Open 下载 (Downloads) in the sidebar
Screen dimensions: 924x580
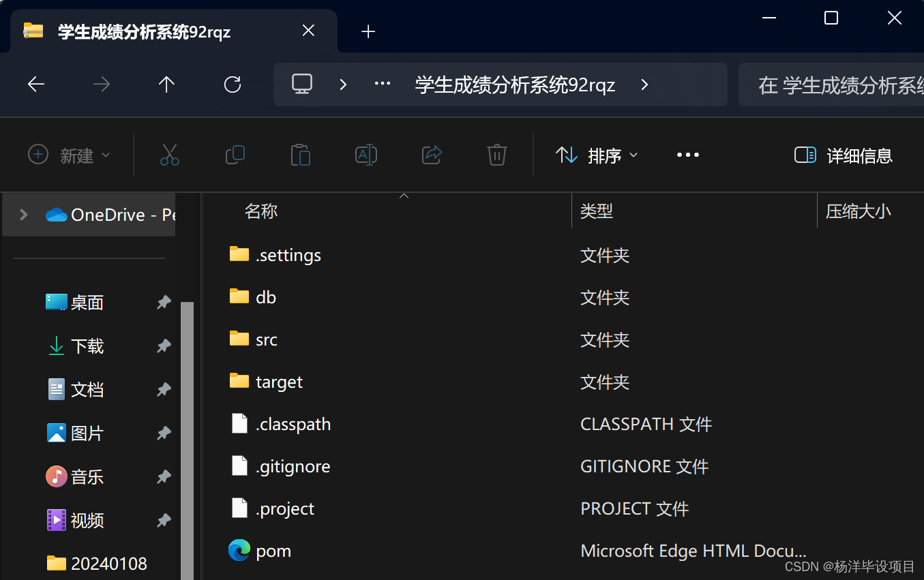pyautogui.click(x=74, y=346)
